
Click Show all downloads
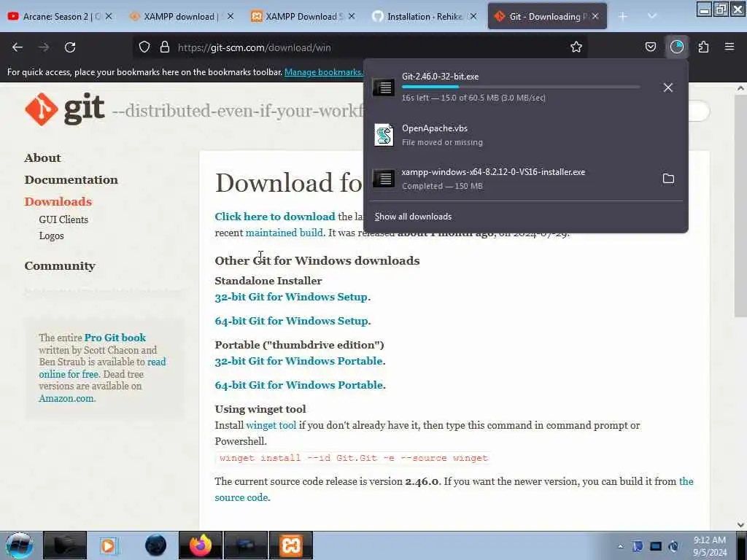(413, 217)
